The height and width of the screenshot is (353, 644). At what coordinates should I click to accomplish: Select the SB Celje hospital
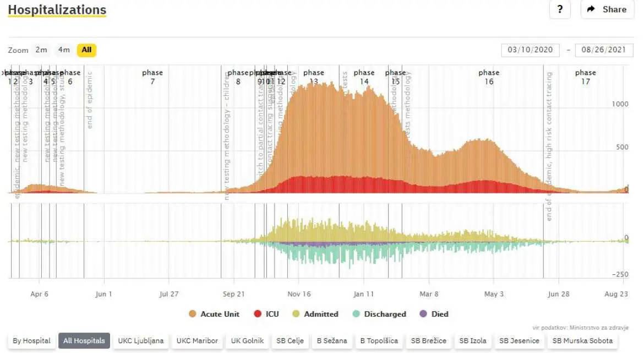pyautogui.click(x=290, y=341)
